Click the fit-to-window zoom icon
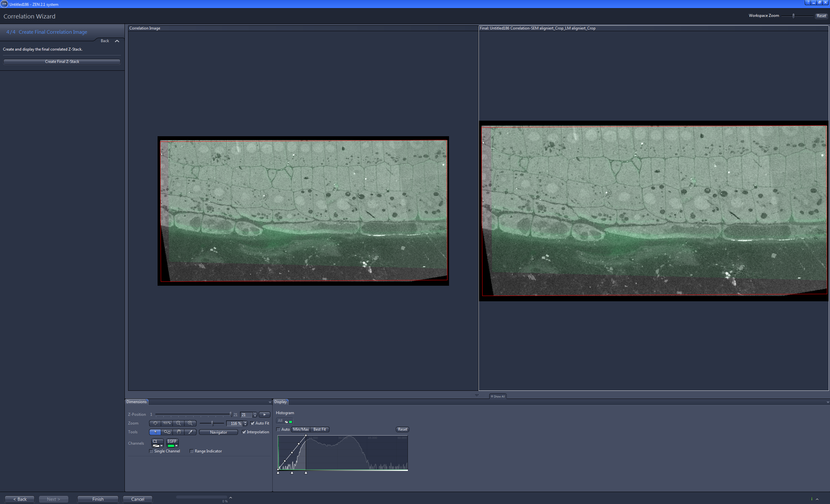 [x=156, y=423]
